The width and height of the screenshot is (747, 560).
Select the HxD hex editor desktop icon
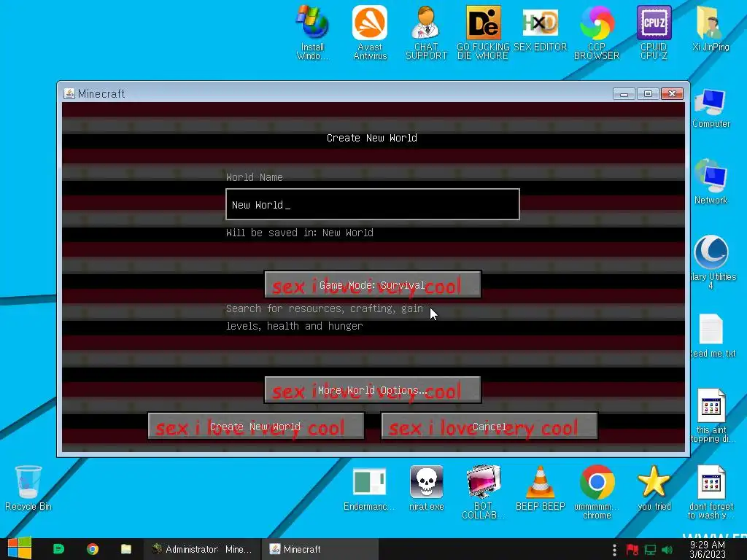pos(541,28)
